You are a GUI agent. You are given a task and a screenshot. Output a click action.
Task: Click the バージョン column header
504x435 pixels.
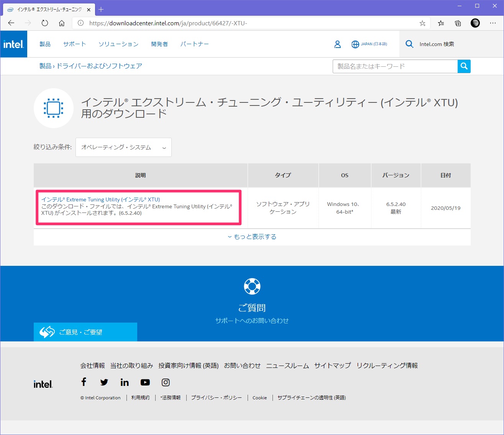[396, 175]
